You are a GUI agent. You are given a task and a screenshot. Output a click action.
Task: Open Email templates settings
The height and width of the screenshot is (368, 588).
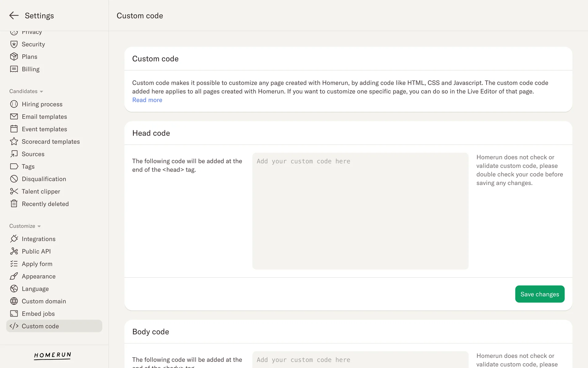coord(44,117)
